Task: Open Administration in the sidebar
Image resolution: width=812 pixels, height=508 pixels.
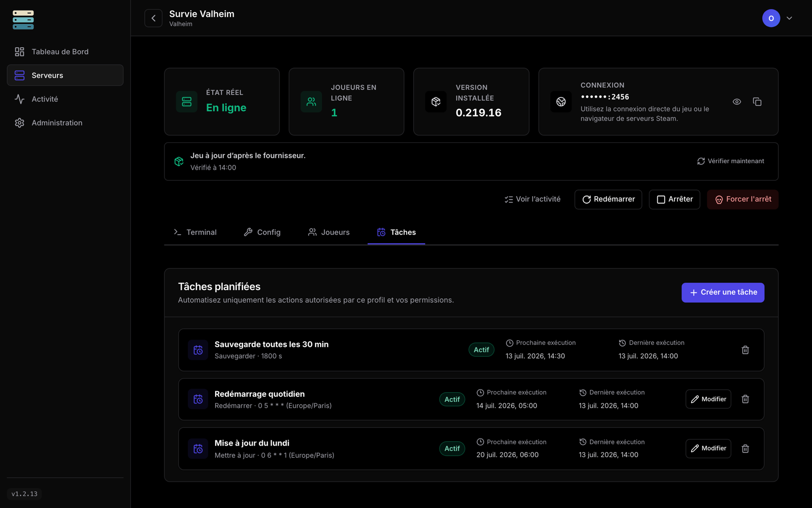Action: [x=65, y=123]
